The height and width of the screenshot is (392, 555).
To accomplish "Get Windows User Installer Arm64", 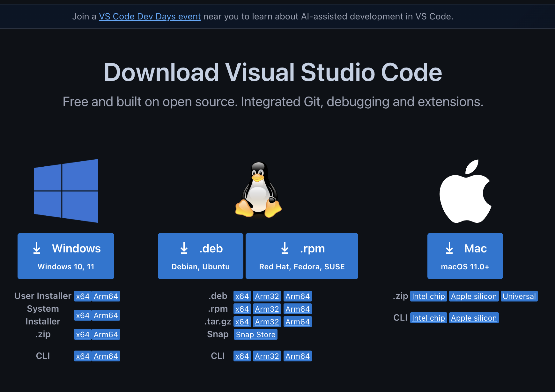I will click(x=106, y=296).
